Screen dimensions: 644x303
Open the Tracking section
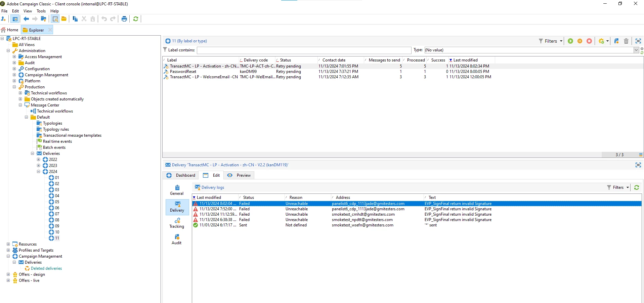(x=177, y=223)
